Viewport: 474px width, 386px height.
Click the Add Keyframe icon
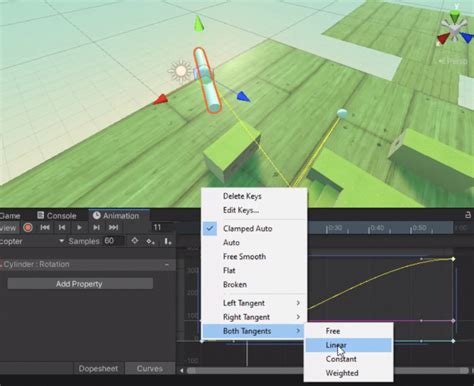tap(150, 241)
